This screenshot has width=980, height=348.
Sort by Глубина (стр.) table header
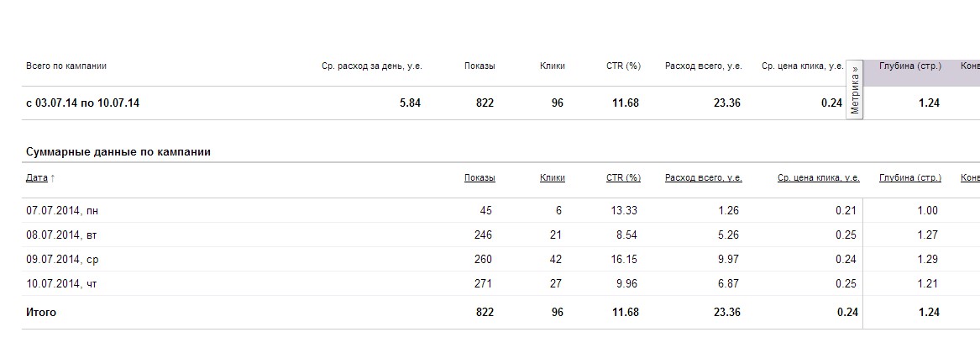tap(910, 177)
